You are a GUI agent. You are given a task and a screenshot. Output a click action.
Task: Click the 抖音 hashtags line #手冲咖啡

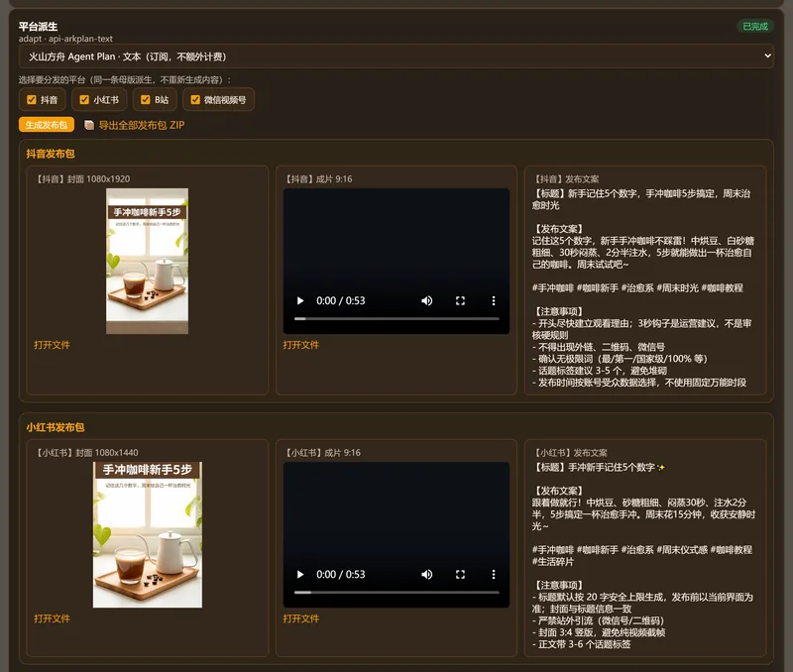coord(637,287)
